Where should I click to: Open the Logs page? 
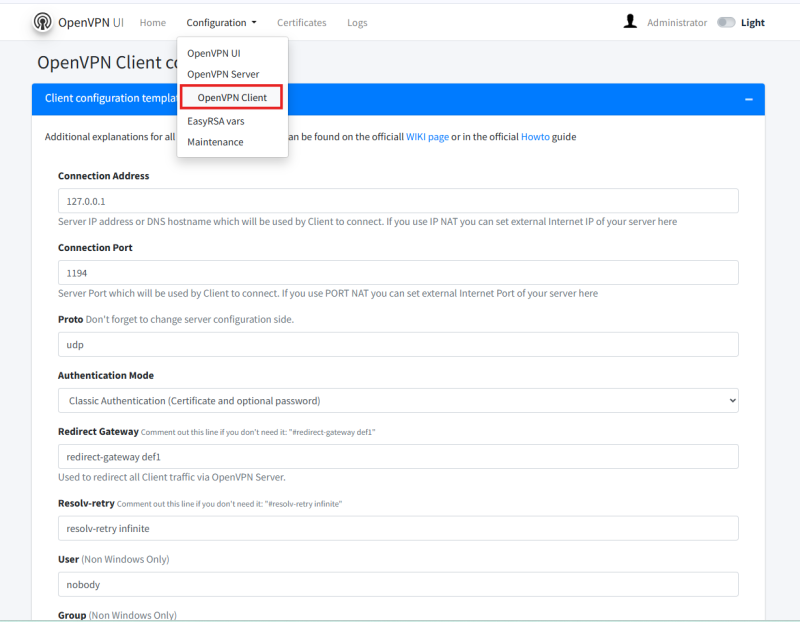[357, 22]
